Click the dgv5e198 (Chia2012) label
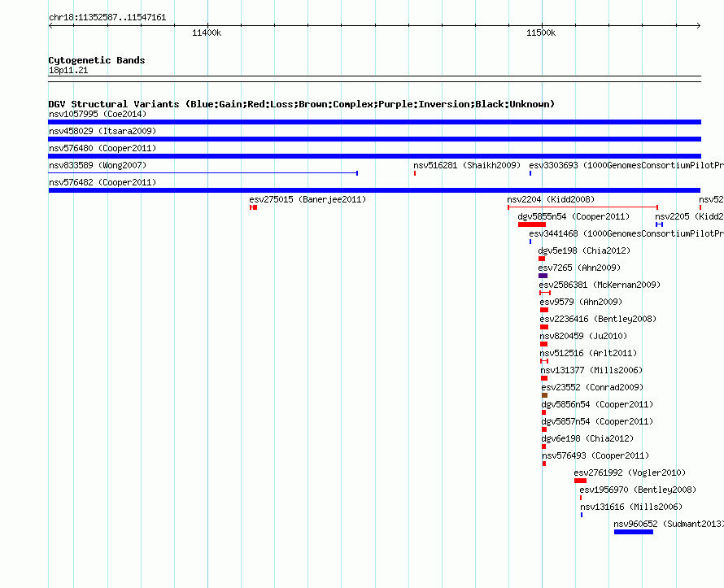The height and width of the screenshot is (588, 724). 584,250
